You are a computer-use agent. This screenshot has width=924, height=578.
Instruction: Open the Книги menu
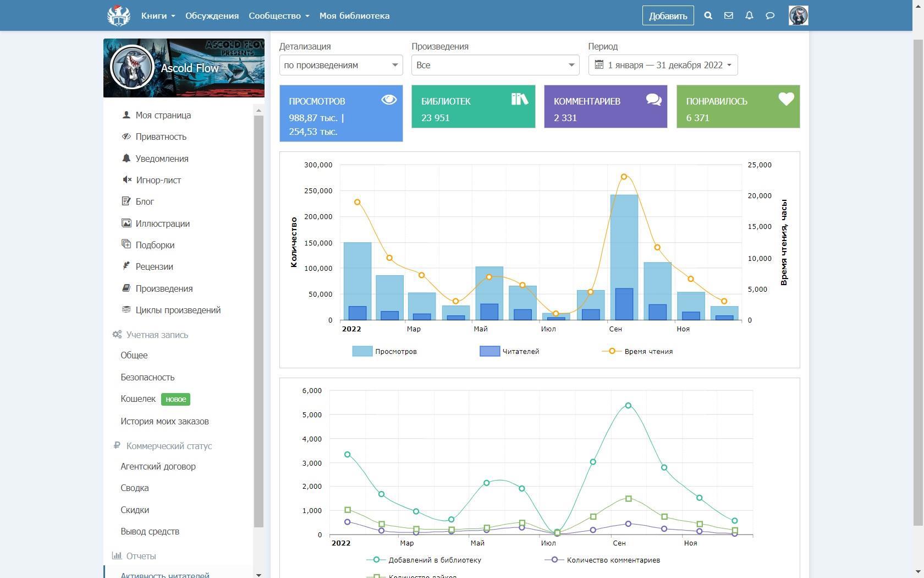coord(158,15)
